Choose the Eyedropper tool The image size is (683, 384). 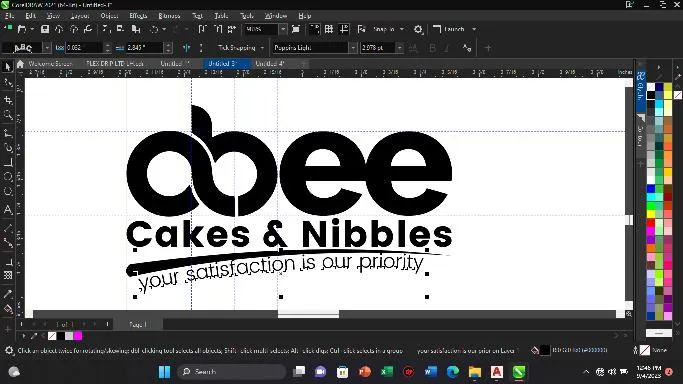(x=7, y=294)
